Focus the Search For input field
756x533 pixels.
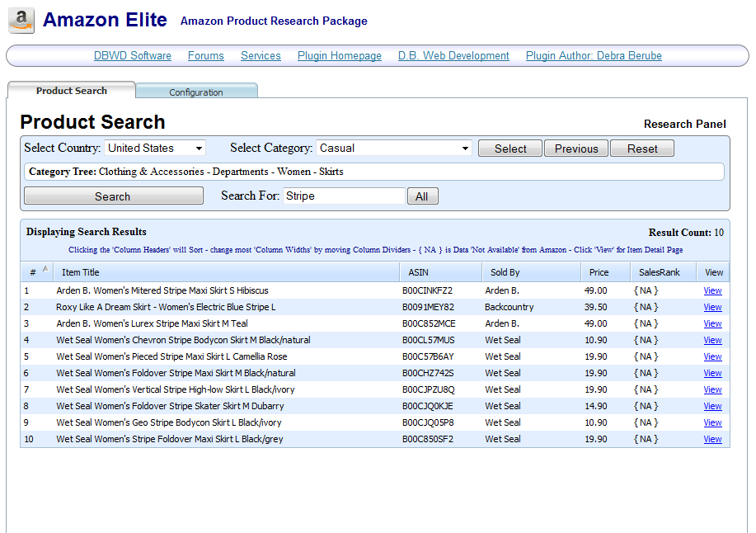pos(345,196)
